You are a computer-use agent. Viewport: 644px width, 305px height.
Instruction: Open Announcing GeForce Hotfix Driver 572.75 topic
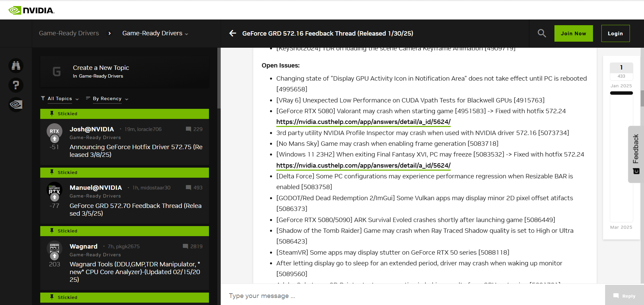[136, 151]
